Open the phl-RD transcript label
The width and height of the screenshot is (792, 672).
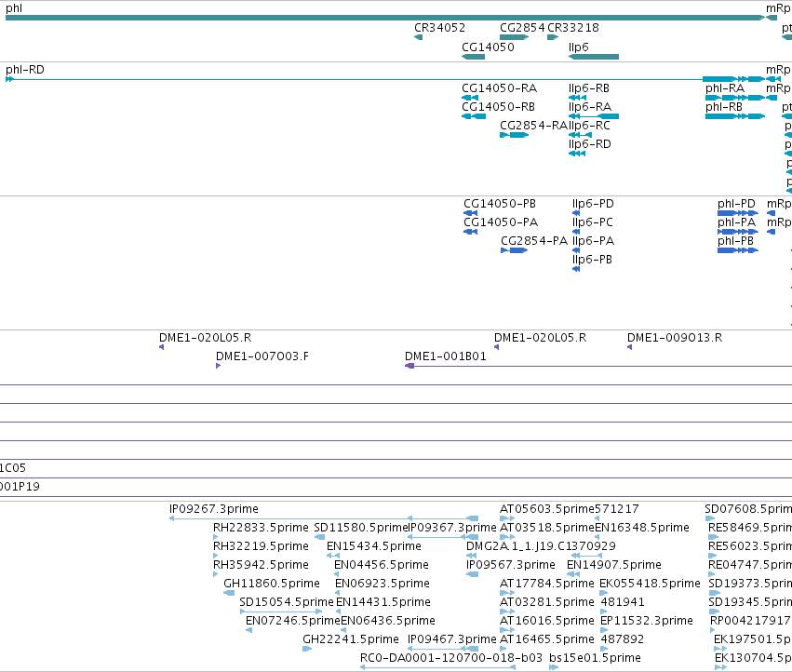[x=25, y=69]
